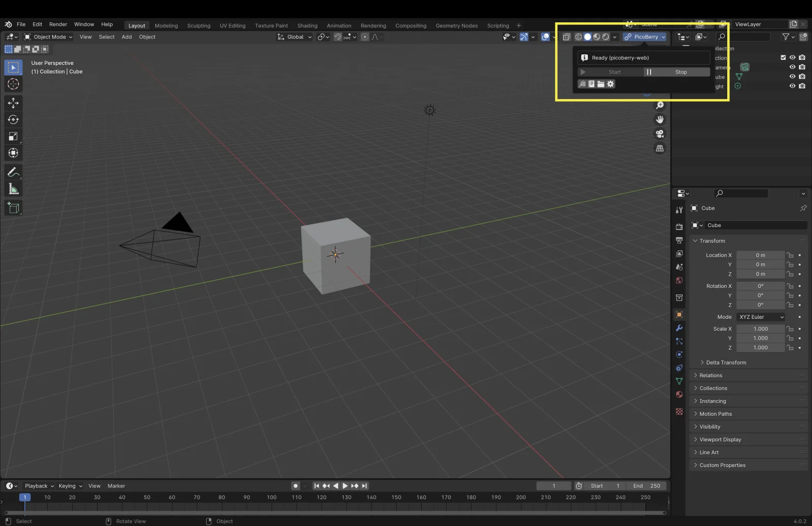
Task: Click the gear settings icon in PicoBerry popup
Action: (611, 84)
